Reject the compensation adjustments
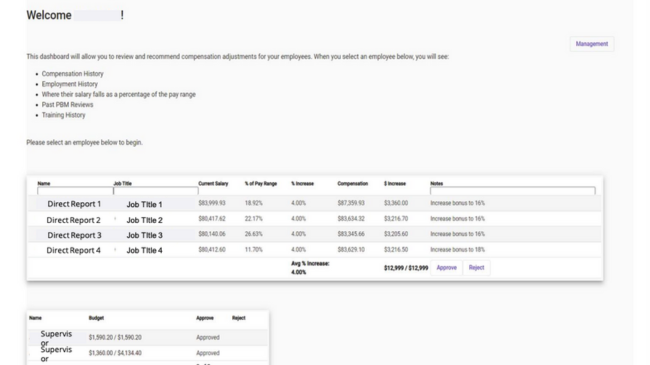The image size is (650, 365). (476, 268)
